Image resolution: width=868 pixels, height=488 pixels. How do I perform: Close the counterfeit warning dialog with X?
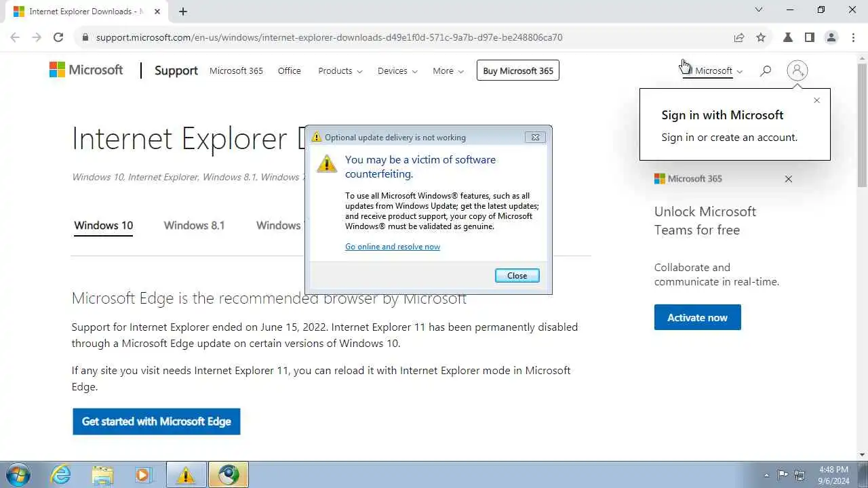pos(535,137)
